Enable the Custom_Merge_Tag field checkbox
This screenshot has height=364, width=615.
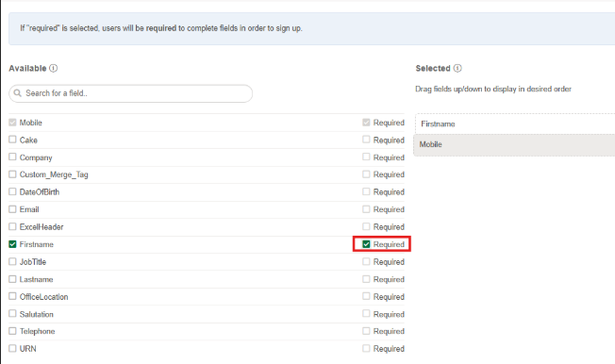click(12, 174)
